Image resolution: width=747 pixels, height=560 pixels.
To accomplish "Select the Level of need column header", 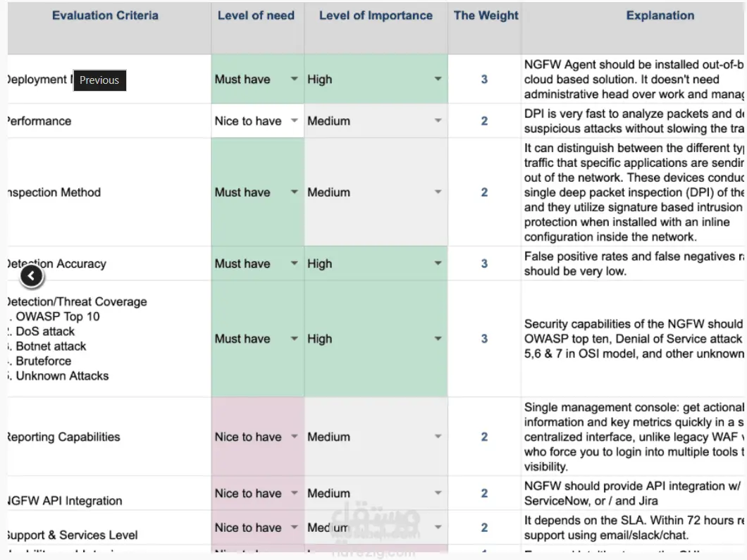I will tap(256, 15).
